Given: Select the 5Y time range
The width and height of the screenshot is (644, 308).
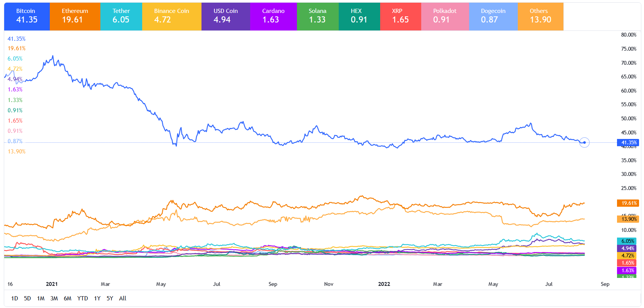Looking at the screenshot, I should [110, 298].
